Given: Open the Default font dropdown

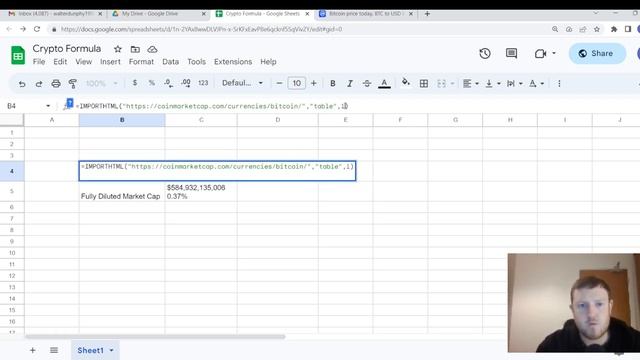Looking at the screenshot, I should [x=242, y=83].
